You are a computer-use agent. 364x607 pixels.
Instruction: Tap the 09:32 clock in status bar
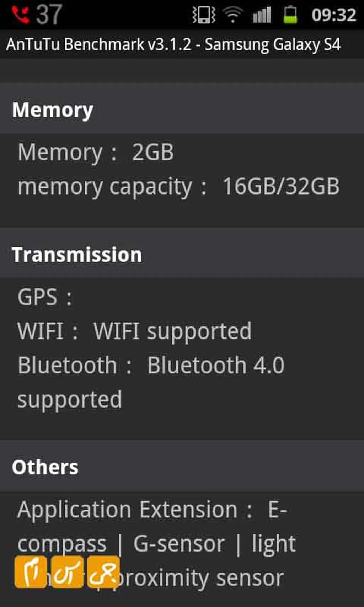pos(334,15)
